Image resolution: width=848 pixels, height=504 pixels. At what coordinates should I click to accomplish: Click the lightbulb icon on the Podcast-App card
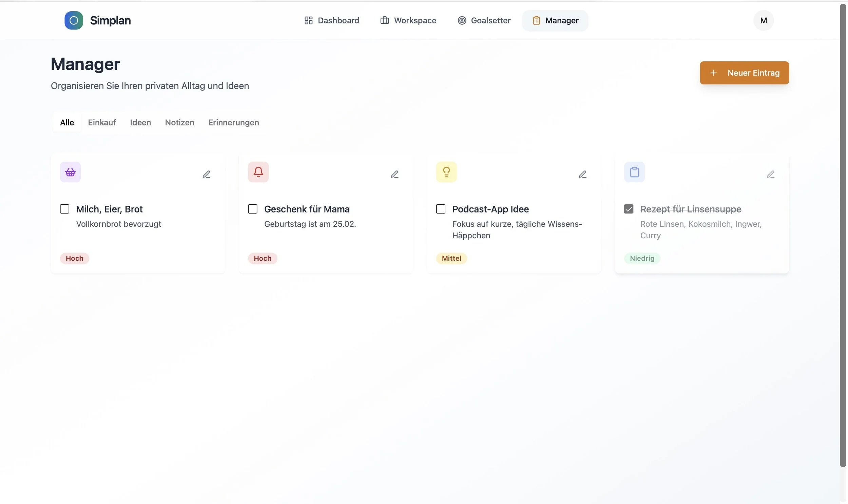click(x=446, y=172)
